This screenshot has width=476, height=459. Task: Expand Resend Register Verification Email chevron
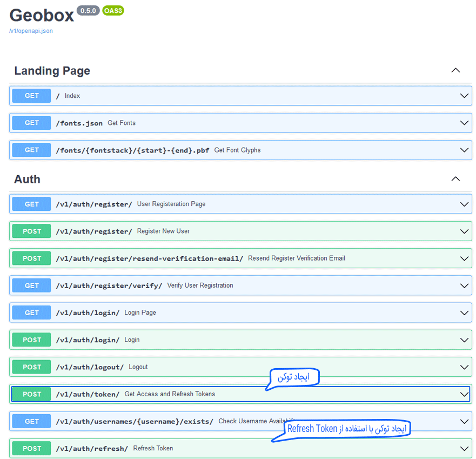click(x=464, y=258)
